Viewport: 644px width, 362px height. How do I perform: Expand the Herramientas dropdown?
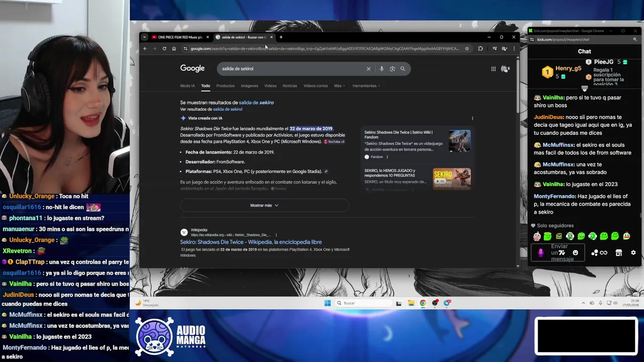(366, 86)
